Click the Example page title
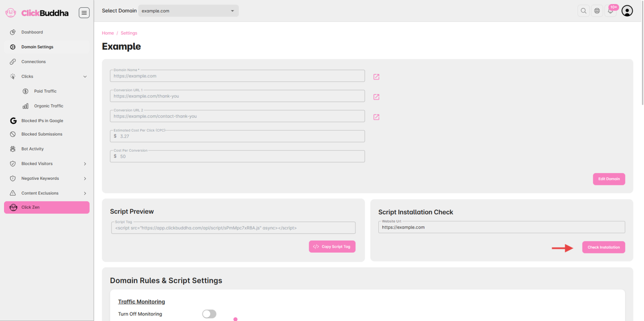This screenshot has height=321, width=644. point(121,46)
